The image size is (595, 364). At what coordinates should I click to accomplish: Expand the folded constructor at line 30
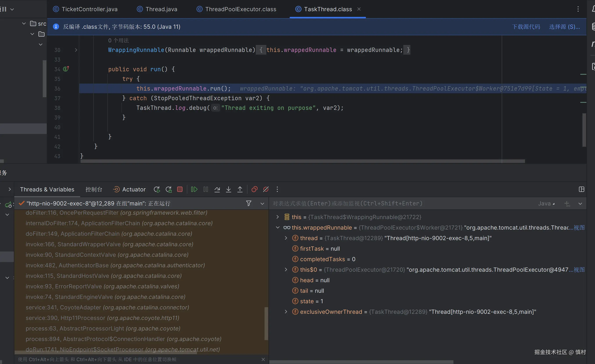(76, 50)
